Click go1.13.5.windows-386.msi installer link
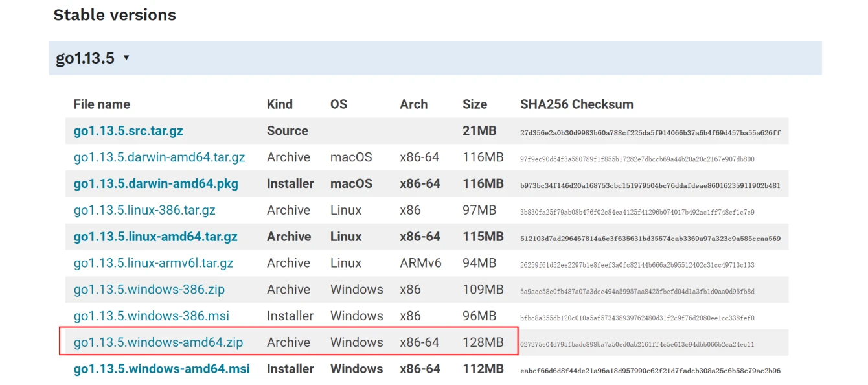The image size is (868, 385). click(x=151, y=316)
